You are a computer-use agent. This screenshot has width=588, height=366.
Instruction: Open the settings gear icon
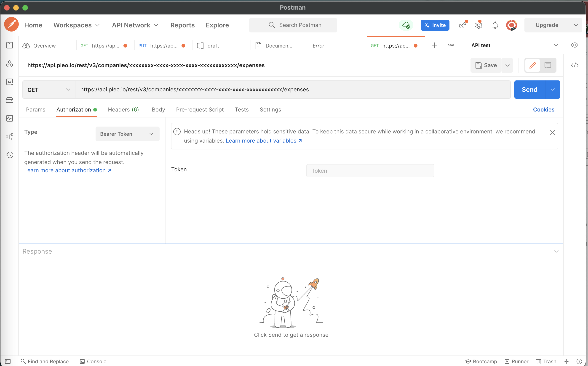[478, 25]
